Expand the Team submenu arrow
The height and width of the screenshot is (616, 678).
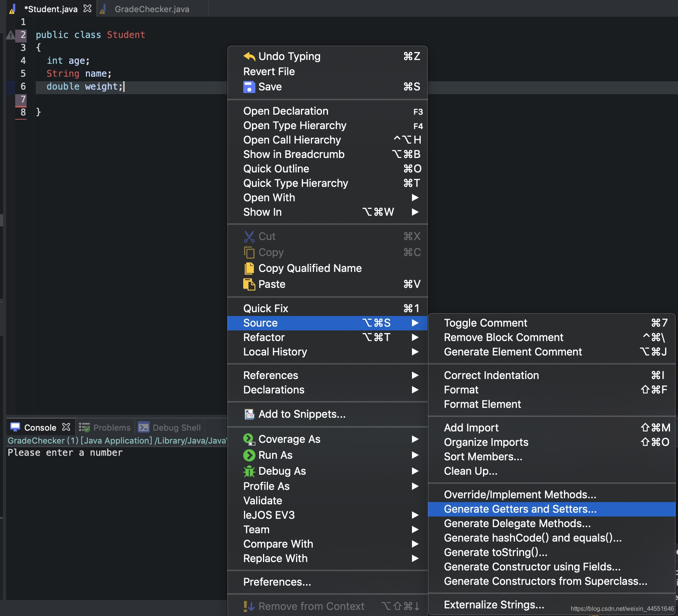tap(415, 530)
